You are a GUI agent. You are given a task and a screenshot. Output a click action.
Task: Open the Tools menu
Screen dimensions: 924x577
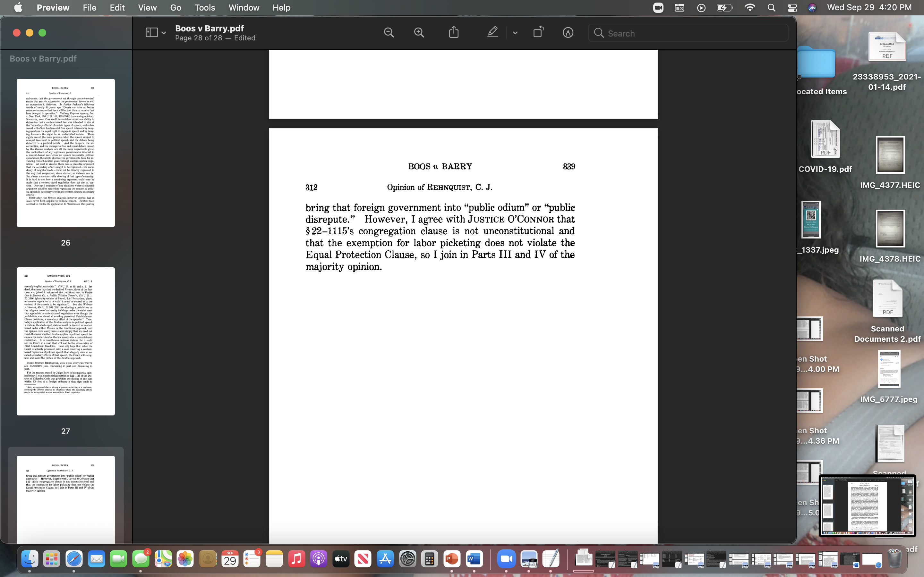205,8
